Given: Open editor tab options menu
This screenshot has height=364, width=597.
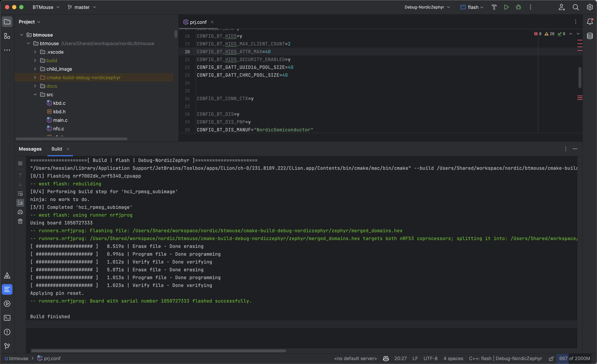Looking at the screenshot, I should (576, 22).
